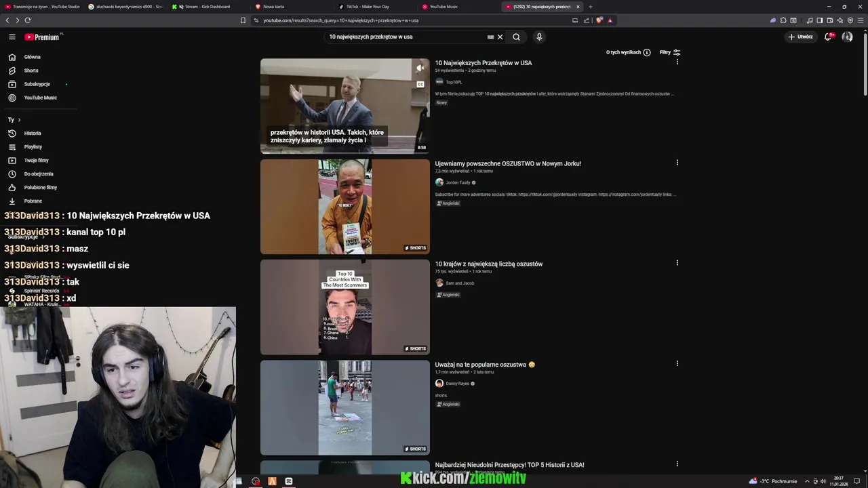Open Subskrypcje in the sidebar
Image resolution: width=868 pixels, height=488 pixels.
[x=38, y=84]
